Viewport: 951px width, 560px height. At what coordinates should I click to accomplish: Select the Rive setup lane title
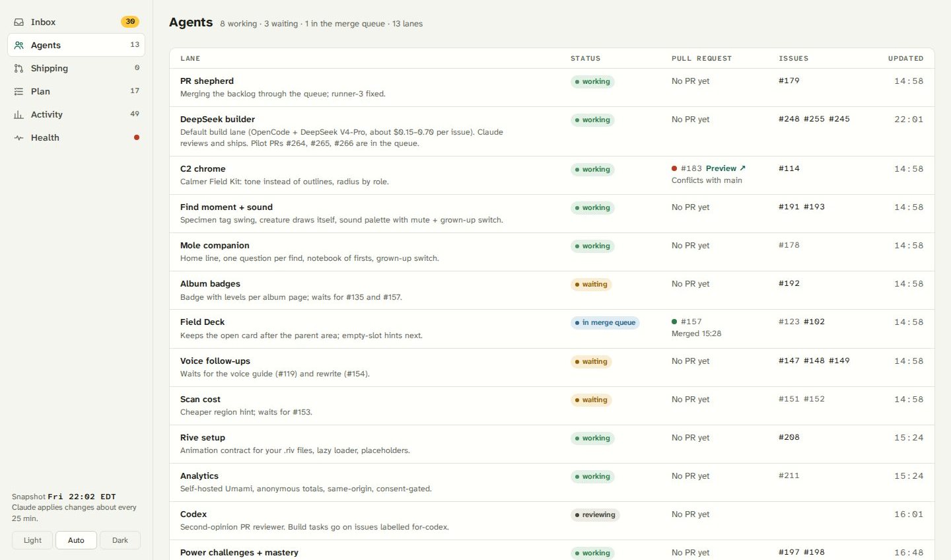pos(203,438)
